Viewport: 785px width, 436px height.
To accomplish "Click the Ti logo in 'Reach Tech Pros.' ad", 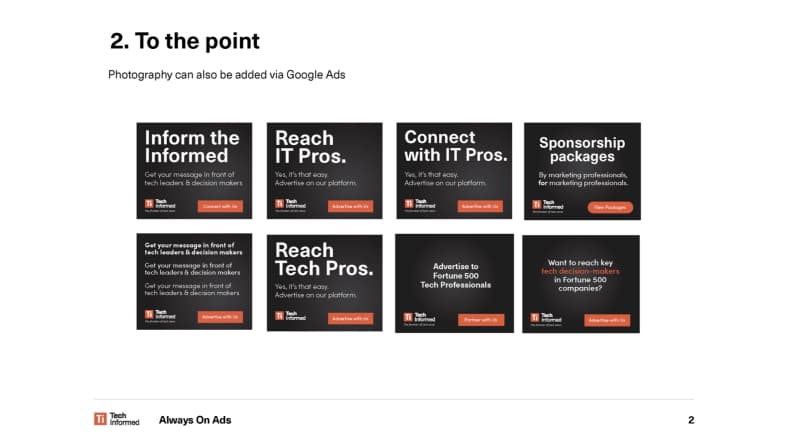I will coord(279,316).
